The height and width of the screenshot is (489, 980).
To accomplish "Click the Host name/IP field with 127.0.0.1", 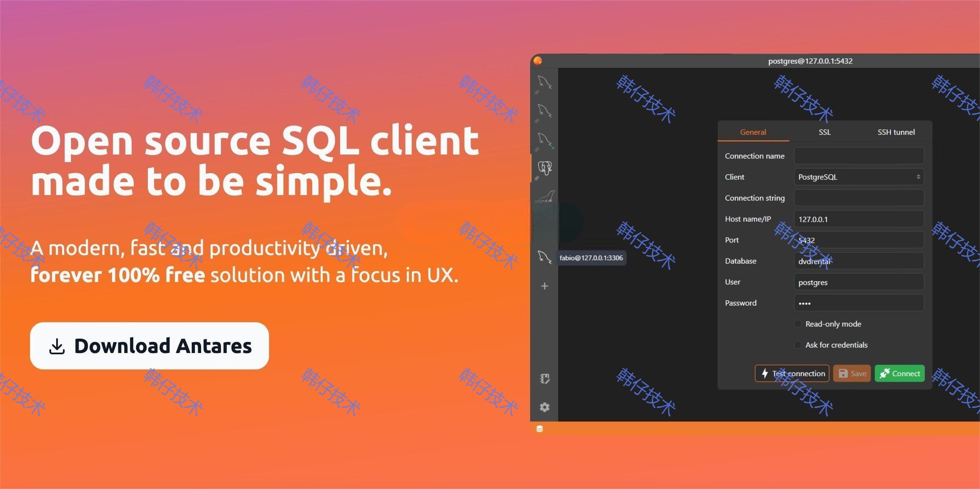I will pyautogui.click(x=859, y=219).
